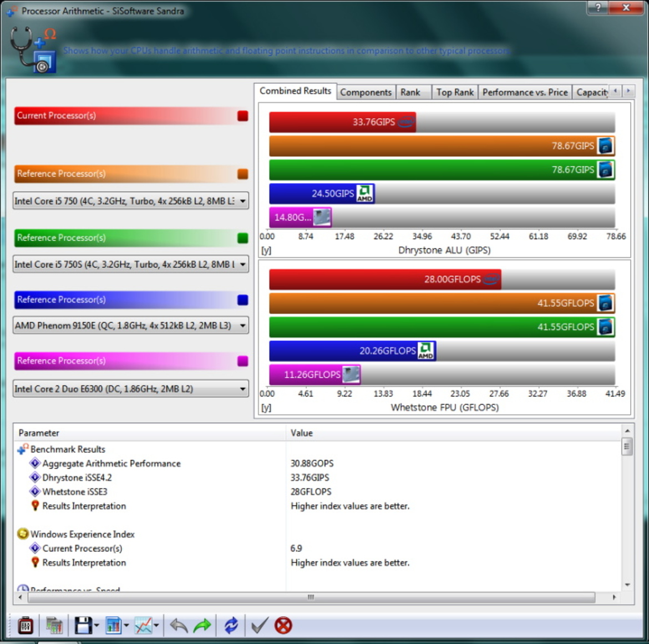Screen dimensions: 649x644
Task: Switch to the Combined Results tab
Action: pos(295,90)
